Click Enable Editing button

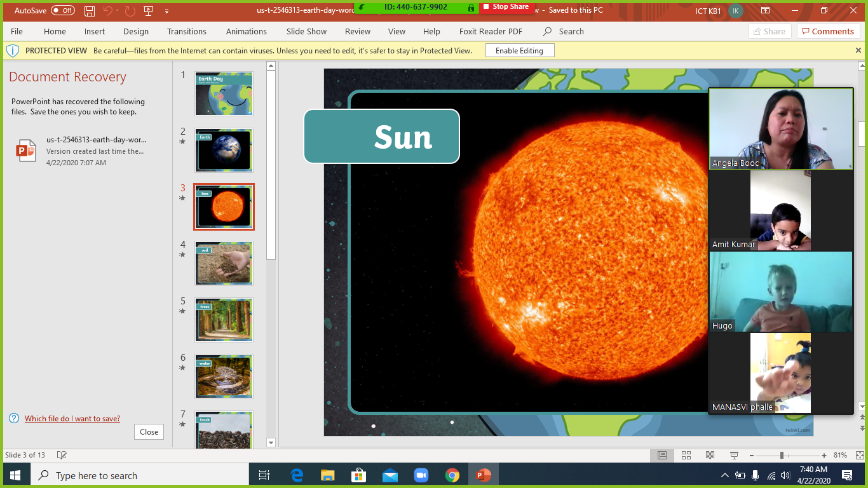pyautogui.click(x=520, y=51)
